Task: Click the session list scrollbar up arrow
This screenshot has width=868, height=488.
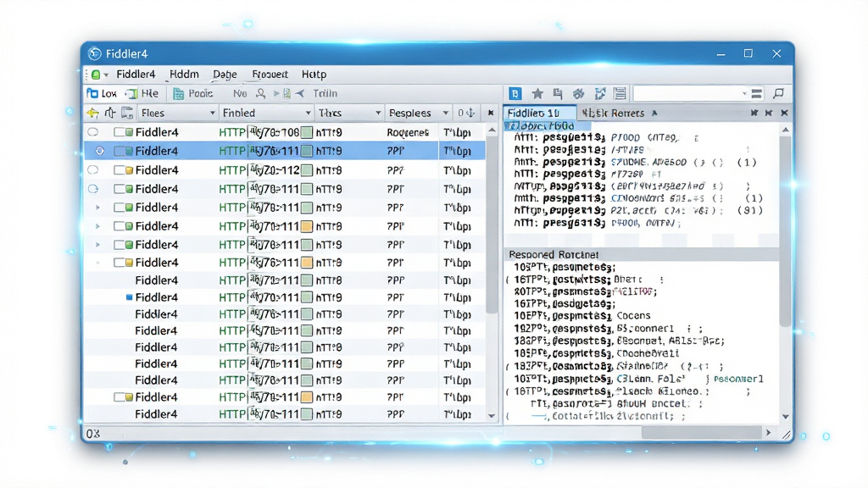Action: [x=492, y=130]
